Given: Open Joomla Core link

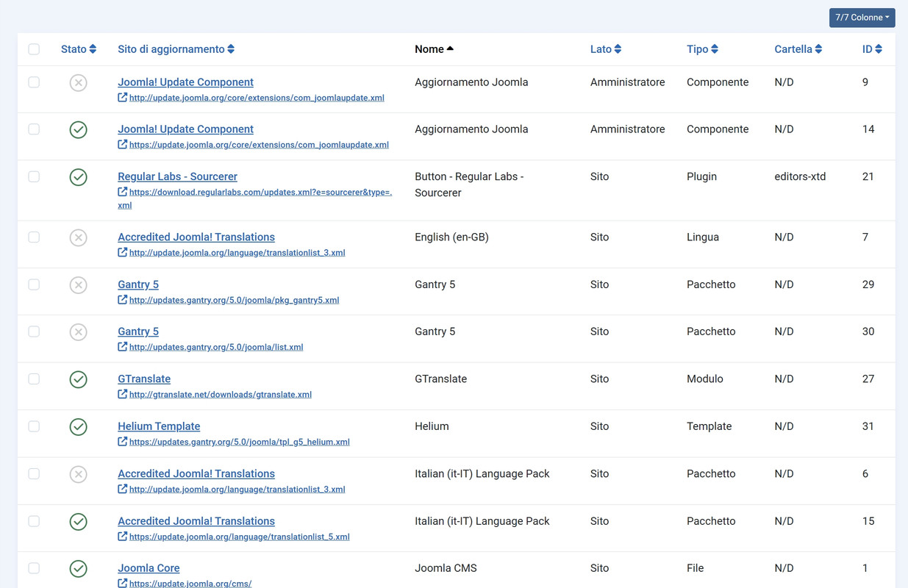Looking at the screenshot, I should click(x=149, y=568).
